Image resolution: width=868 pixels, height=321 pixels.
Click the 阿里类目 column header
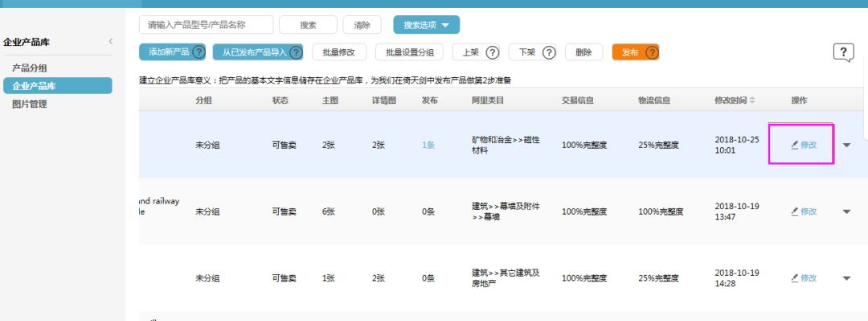click(488, 101)
